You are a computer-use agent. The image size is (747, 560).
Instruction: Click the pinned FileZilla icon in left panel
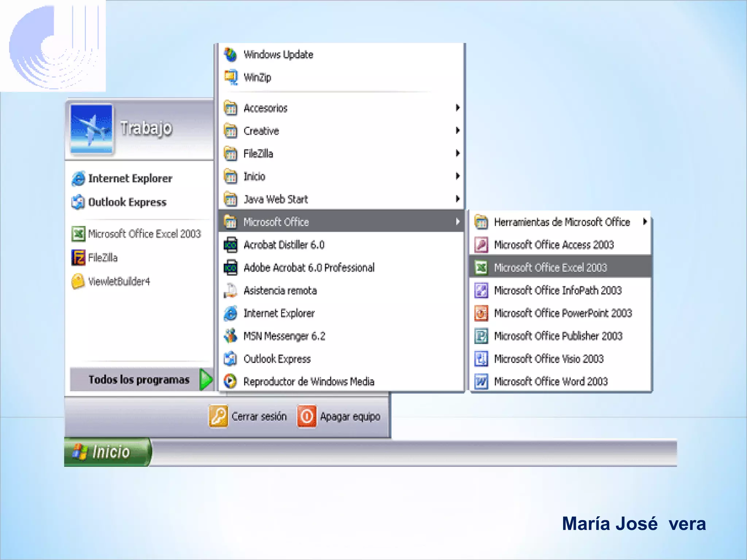[78, 258]
